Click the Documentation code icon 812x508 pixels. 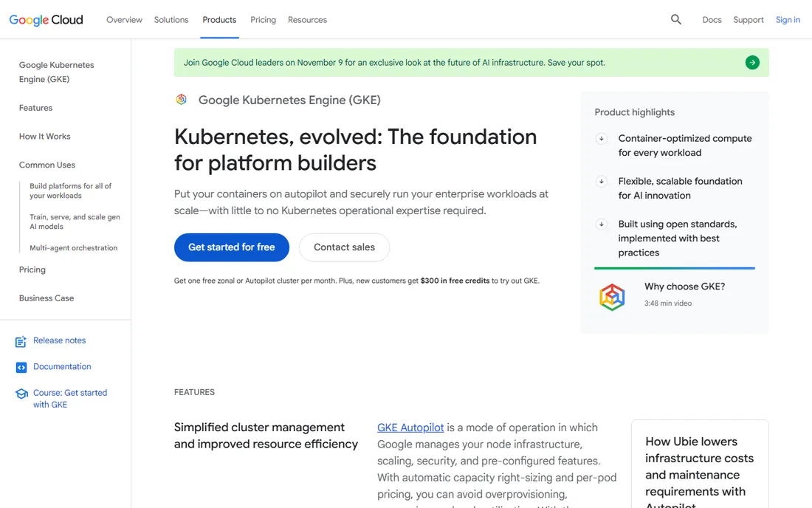click(x=21, y=367)
